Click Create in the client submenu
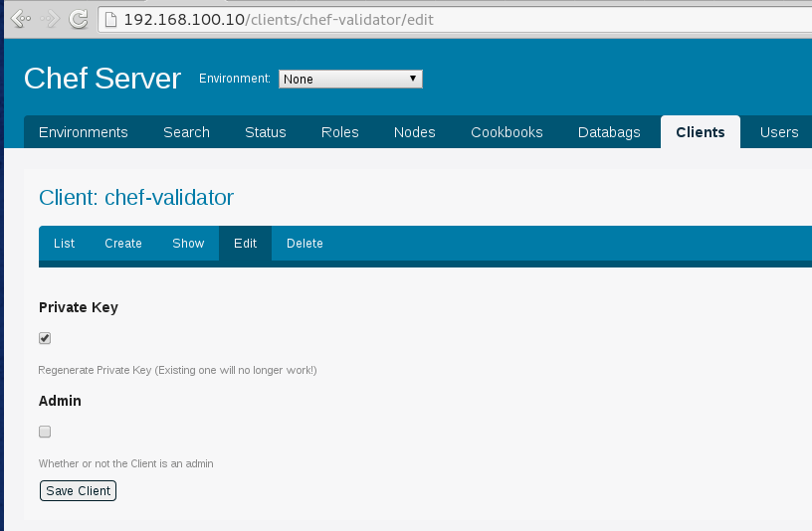 click(x=123, y=244)
